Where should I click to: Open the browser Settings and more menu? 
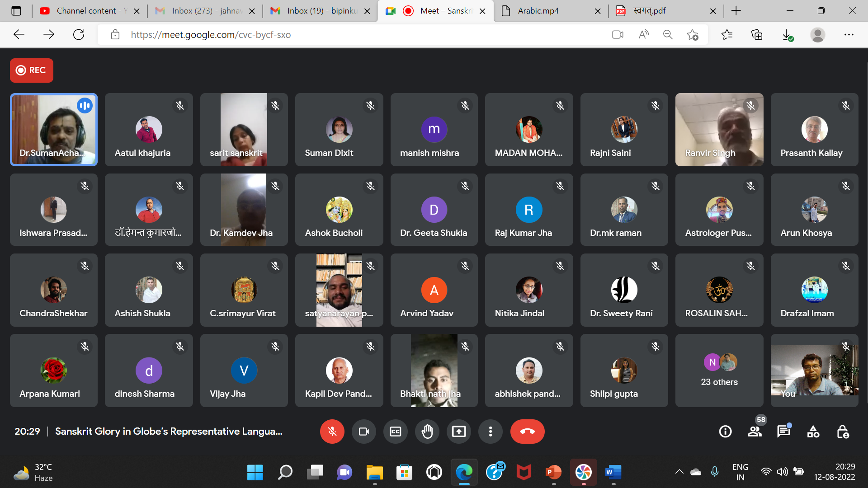849,35
